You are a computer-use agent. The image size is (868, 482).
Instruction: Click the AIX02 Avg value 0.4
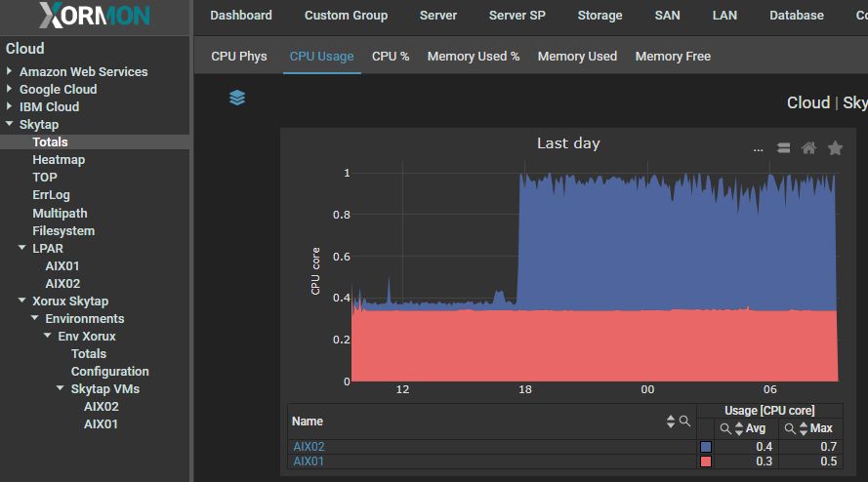click(x=764, y=447)
